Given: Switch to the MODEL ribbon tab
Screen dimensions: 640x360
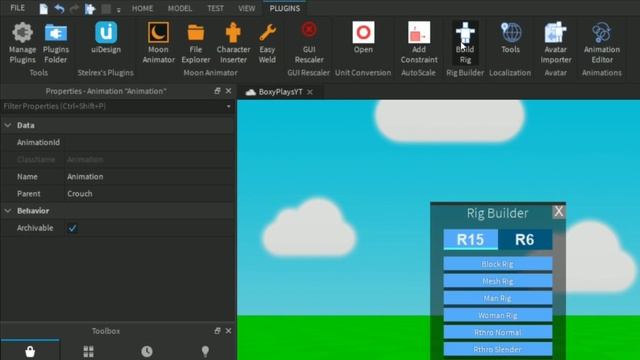Looking at the screenshot, I should (x=180, y=8).
